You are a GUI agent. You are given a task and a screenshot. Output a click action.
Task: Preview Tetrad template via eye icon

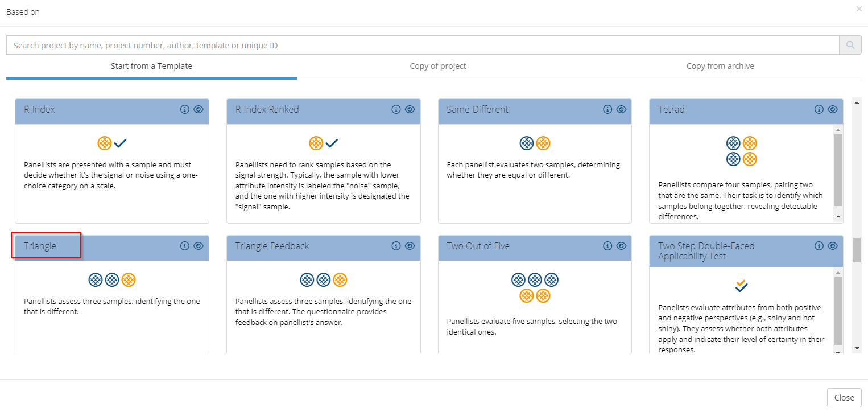832,109
